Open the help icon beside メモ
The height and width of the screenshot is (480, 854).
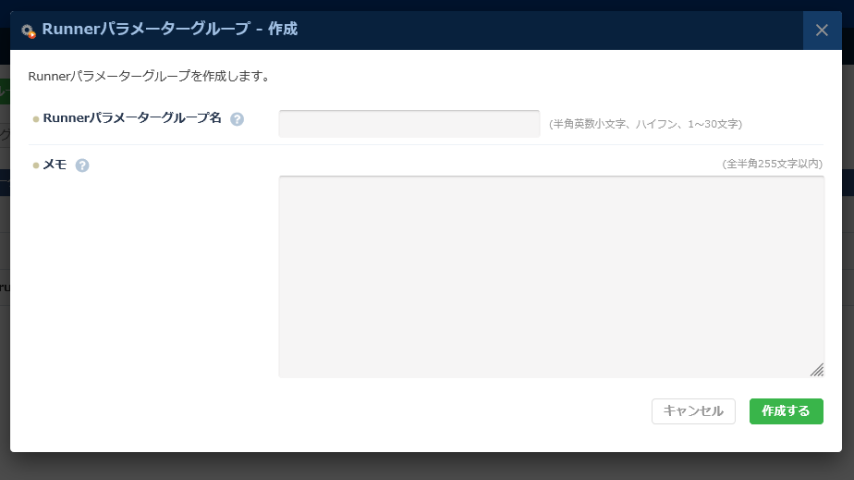click(82, 165)
